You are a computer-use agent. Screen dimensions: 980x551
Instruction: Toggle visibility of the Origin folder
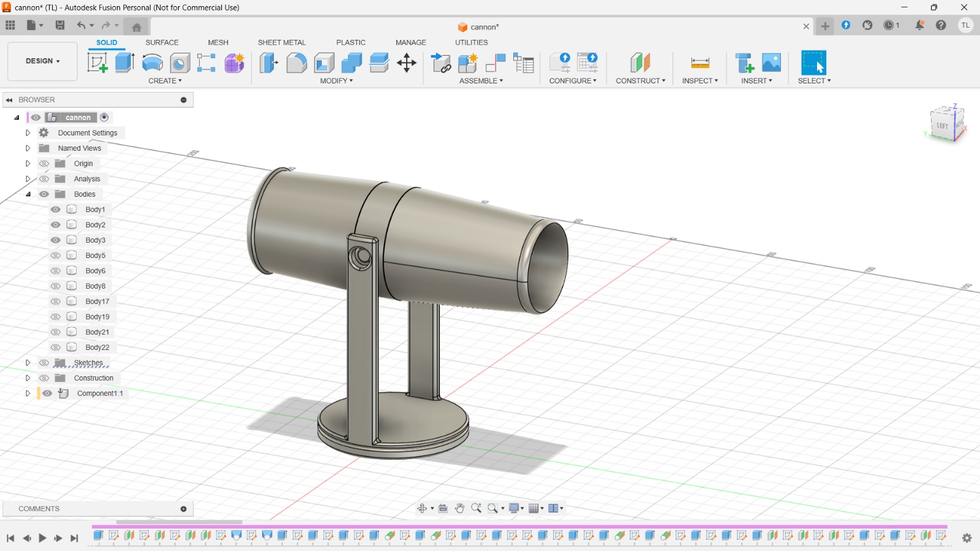(x=44, y=164)
